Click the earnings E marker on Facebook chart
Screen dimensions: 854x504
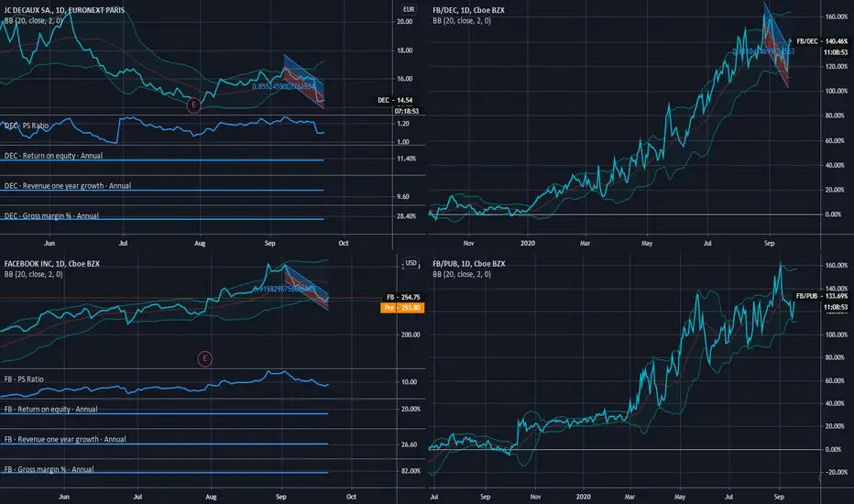coord(204,358)
